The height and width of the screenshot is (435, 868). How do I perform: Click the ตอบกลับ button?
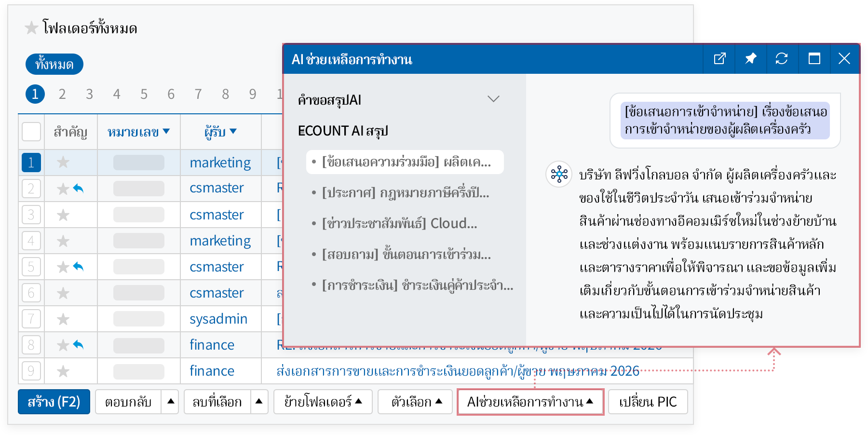click(128, 402)
